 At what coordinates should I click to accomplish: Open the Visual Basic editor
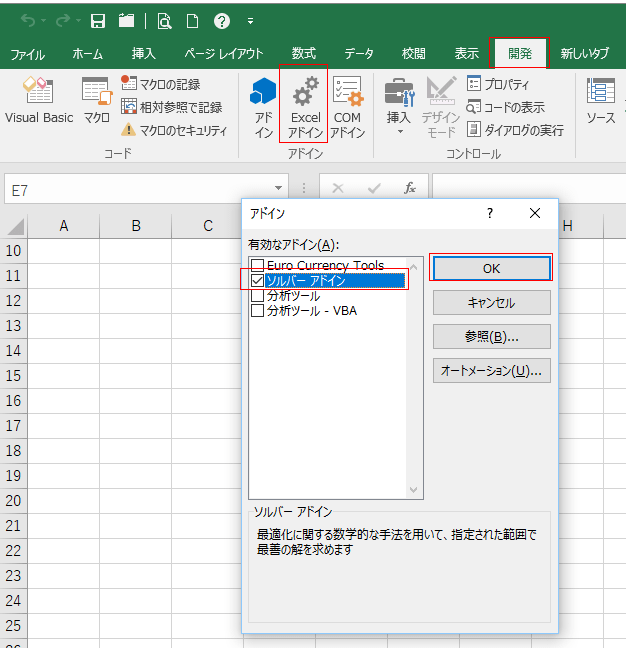(39, 100)
